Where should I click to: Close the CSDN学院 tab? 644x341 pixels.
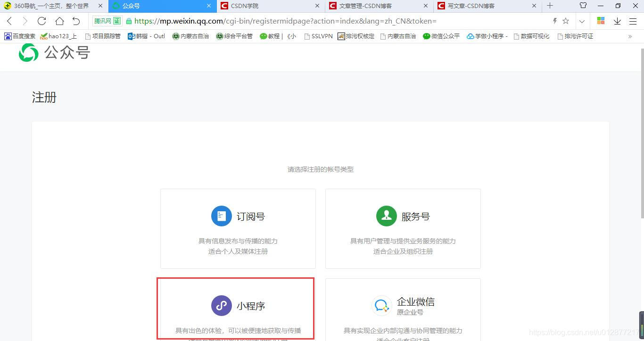coord(317,6)
